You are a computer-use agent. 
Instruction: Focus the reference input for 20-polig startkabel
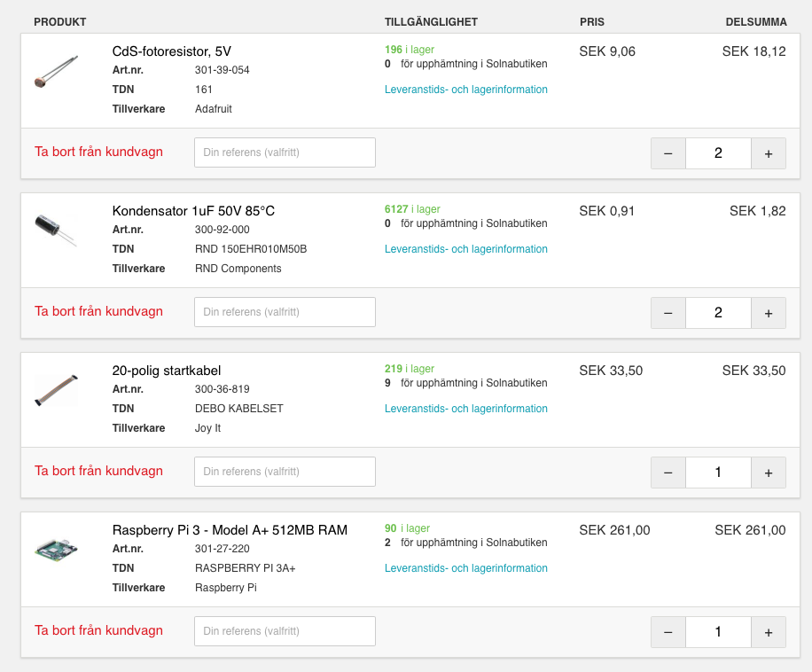(285, 472)
